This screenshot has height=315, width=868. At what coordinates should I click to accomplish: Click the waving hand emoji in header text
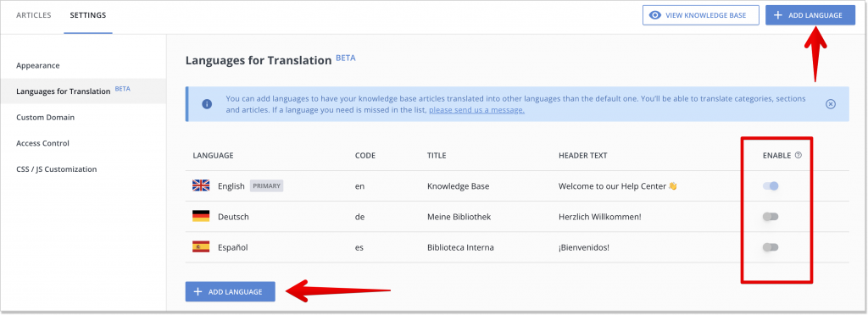point(672,185)
